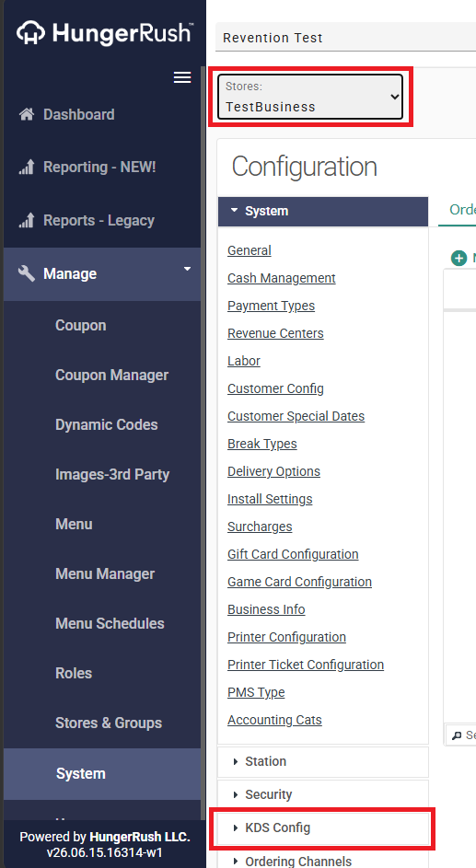
Task: Click the left sidebar scrollbar
Action: (203, 443)
